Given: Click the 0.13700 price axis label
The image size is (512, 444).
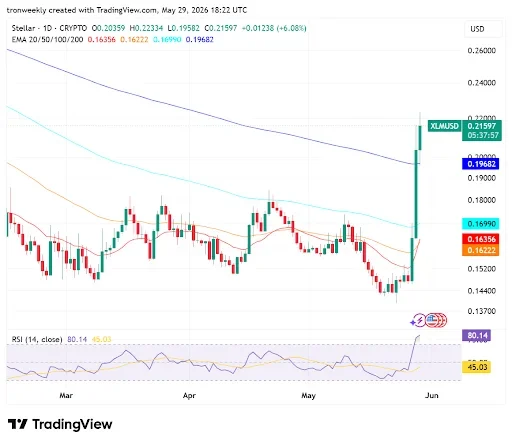Looking at the screenshot, I should click(x=482, y=311).
